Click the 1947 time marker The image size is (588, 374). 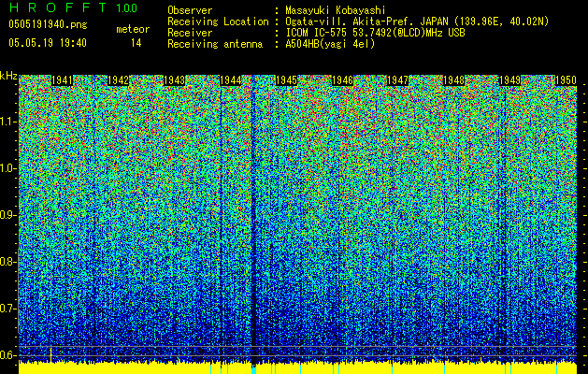tap(397, 80)
